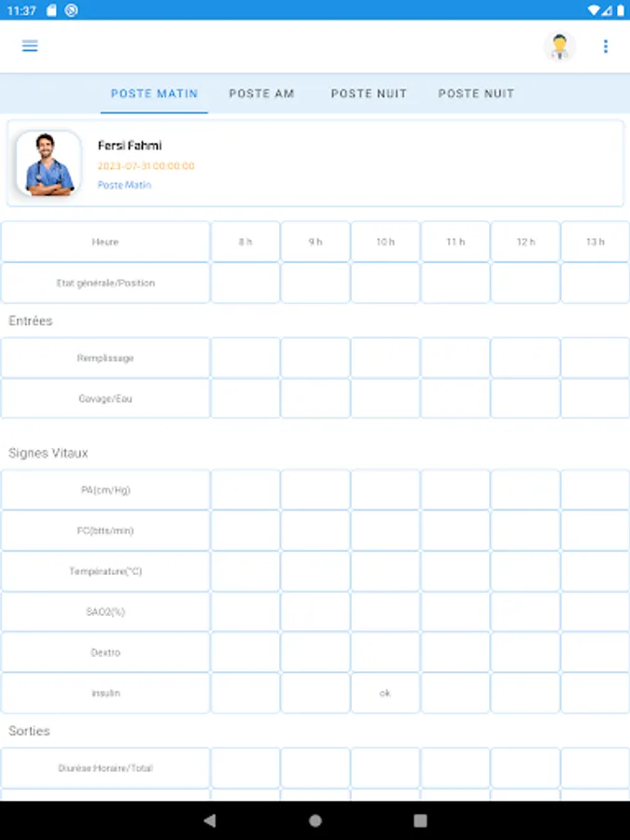Edit Etat générale/Position cell at 8 h
Viewport: 630px width, 840px height.
245,283
